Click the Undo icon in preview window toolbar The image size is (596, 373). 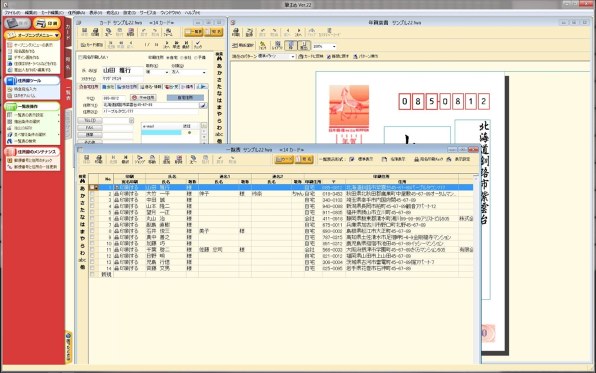[262, 32]
